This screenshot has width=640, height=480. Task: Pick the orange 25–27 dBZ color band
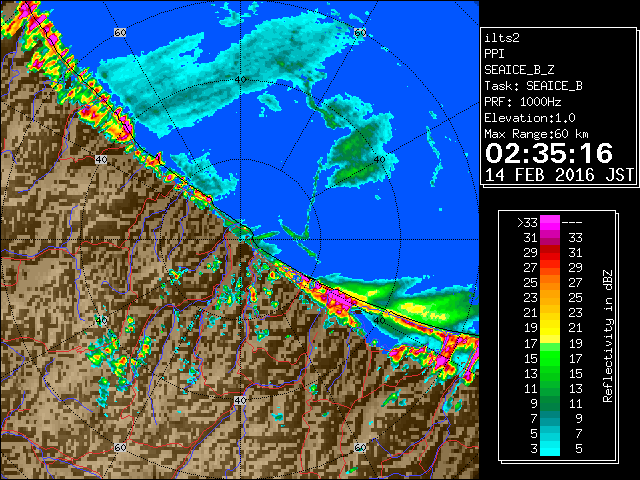pyautogui.click(x=550, y=283)
